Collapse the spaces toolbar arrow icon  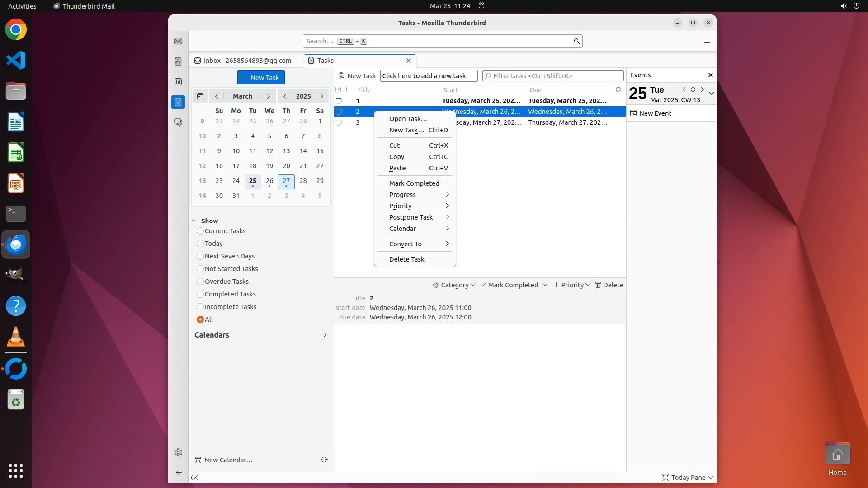click(x=178, y=473)
